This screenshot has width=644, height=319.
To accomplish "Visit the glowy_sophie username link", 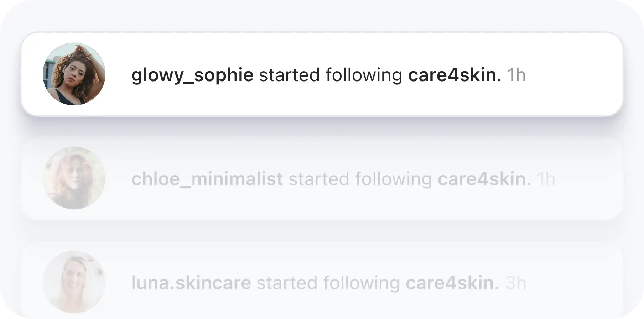I will [192, 75].
